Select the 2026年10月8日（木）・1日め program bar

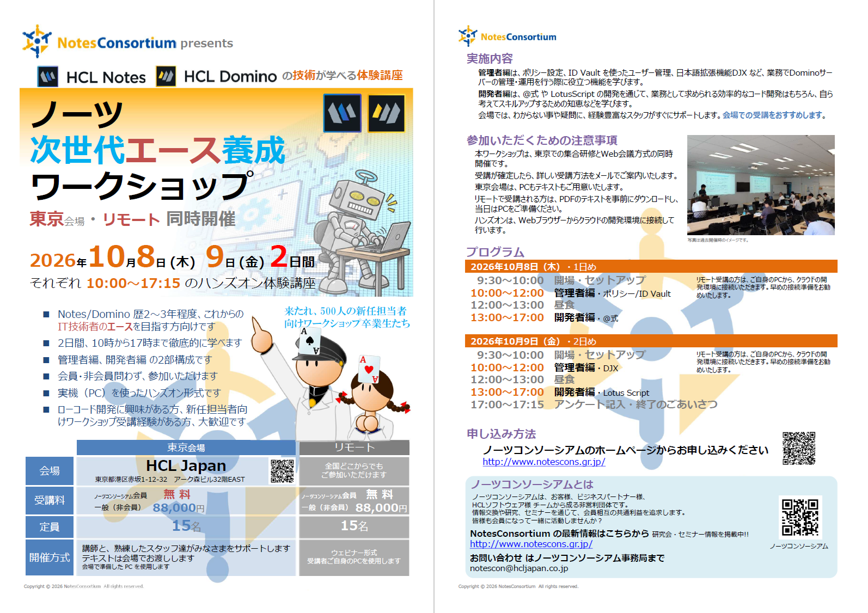click(x=651, y=266)
